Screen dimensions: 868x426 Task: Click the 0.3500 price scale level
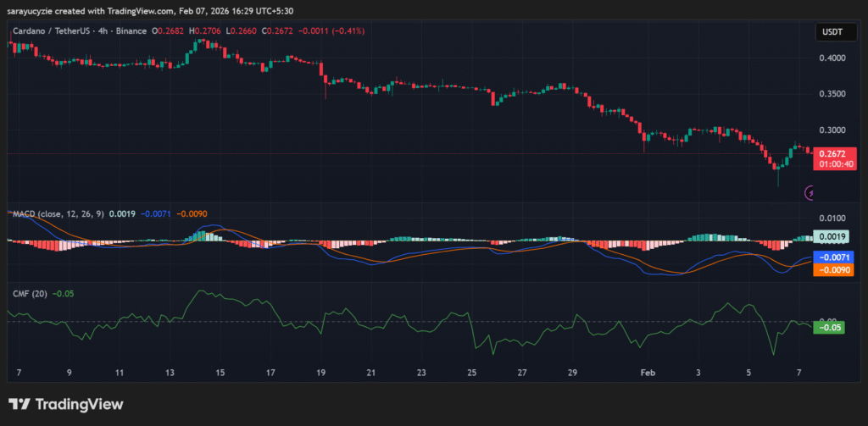coord(831,94)
